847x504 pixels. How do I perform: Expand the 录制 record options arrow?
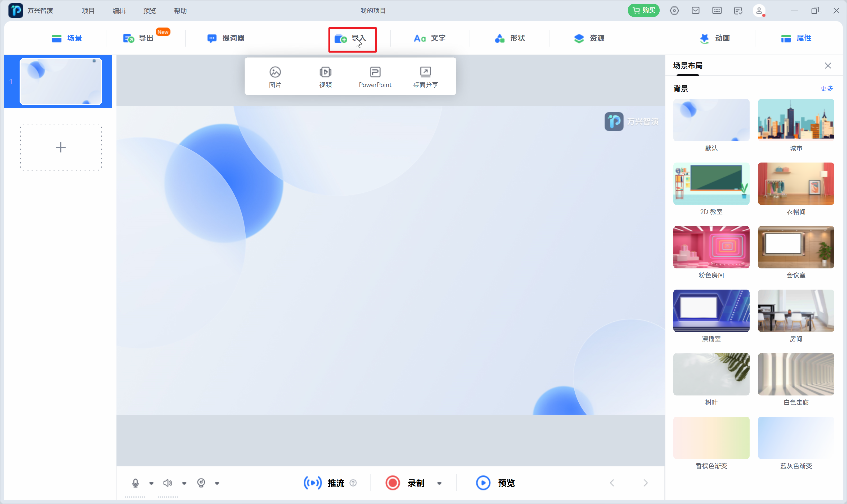click(x=439, y=483)
